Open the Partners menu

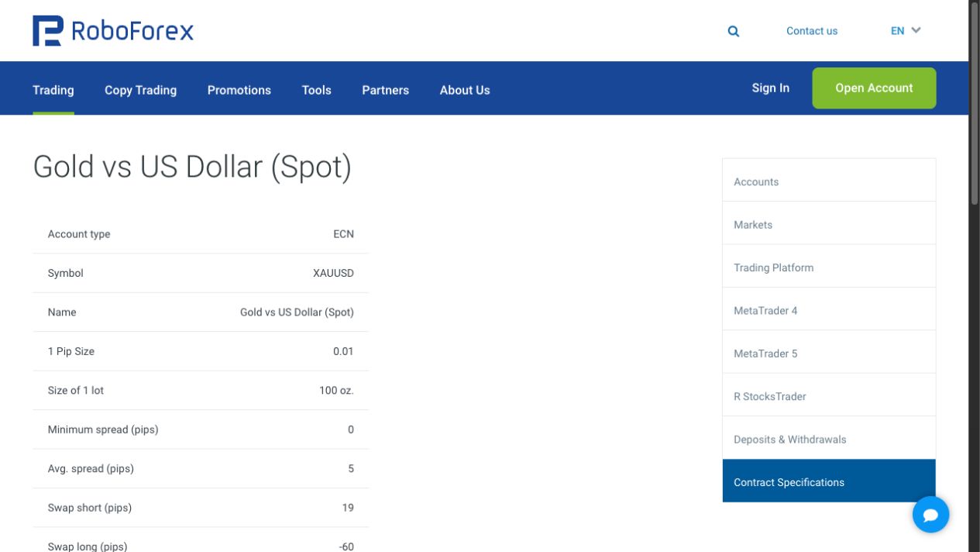(x=386, y=90)
